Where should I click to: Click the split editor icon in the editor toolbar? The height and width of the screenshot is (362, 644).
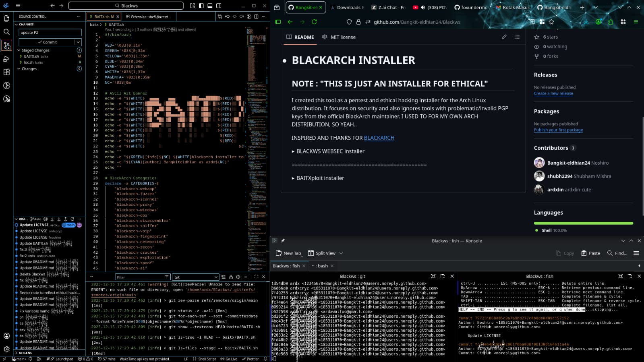pyautogui.click(x=256, y=17)
